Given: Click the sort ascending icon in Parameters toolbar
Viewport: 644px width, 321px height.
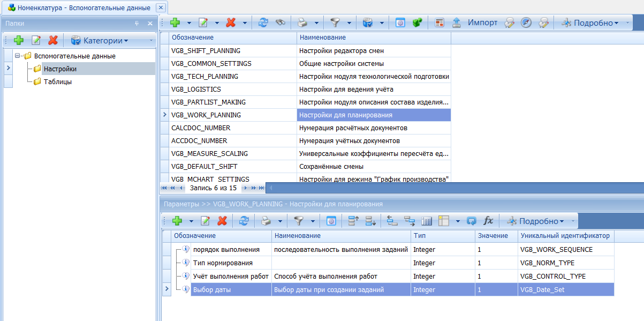Looking at the screenshot, I should click(353, 221).
